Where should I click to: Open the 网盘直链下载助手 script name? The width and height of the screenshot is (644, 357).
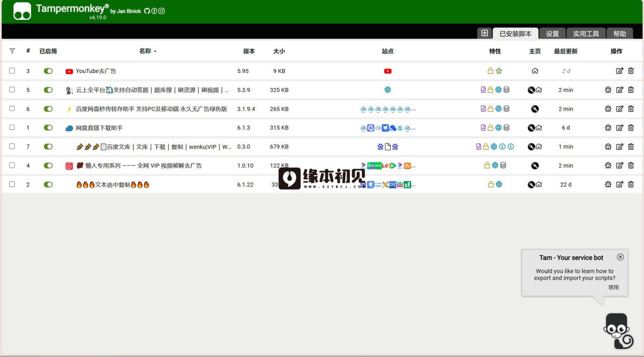tap(99, 128)
